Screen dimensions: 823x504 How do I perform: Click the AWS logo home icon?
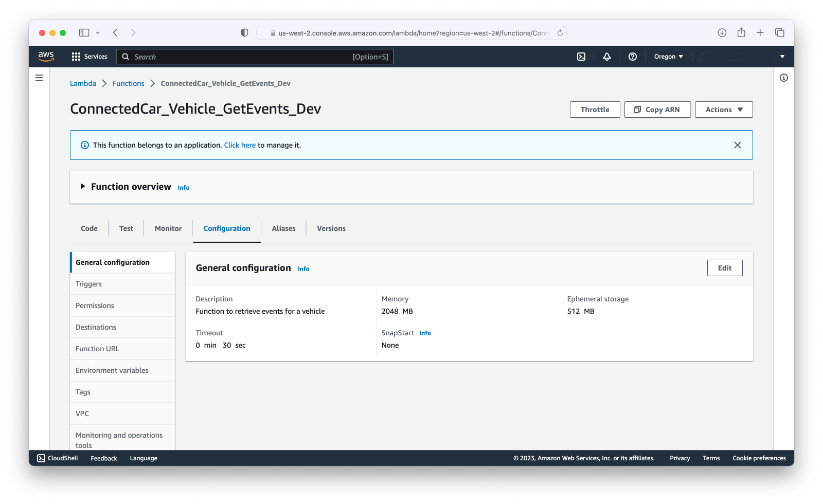pyautogui.click(x=46, y=57)
